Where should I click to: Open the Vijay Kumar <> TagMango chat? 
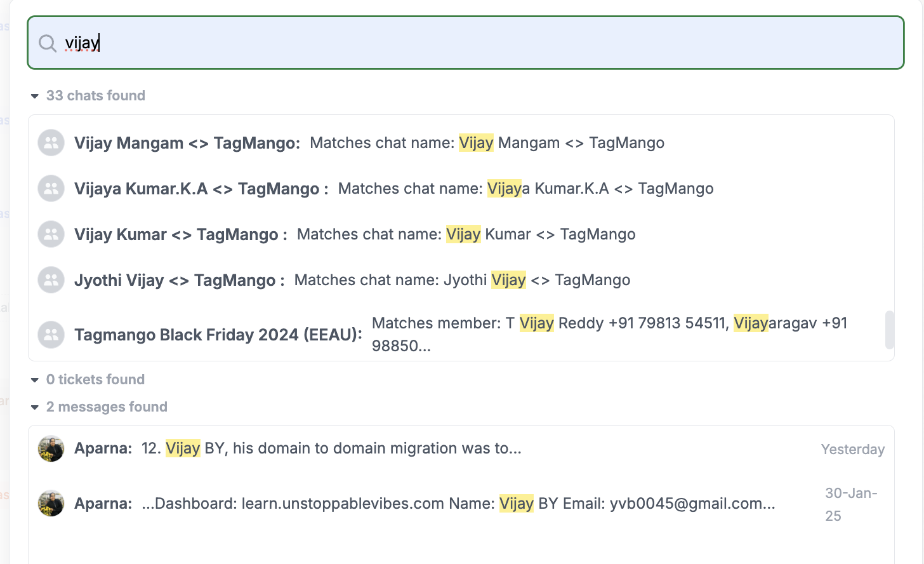click(180, 234)
